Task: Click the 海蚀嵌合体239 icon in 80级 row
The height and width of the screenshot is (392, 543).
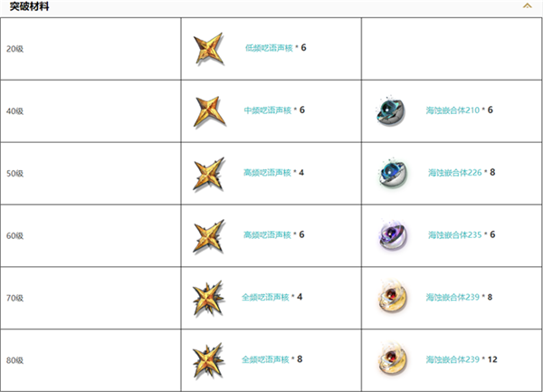Action: click(x=389, y=359)
